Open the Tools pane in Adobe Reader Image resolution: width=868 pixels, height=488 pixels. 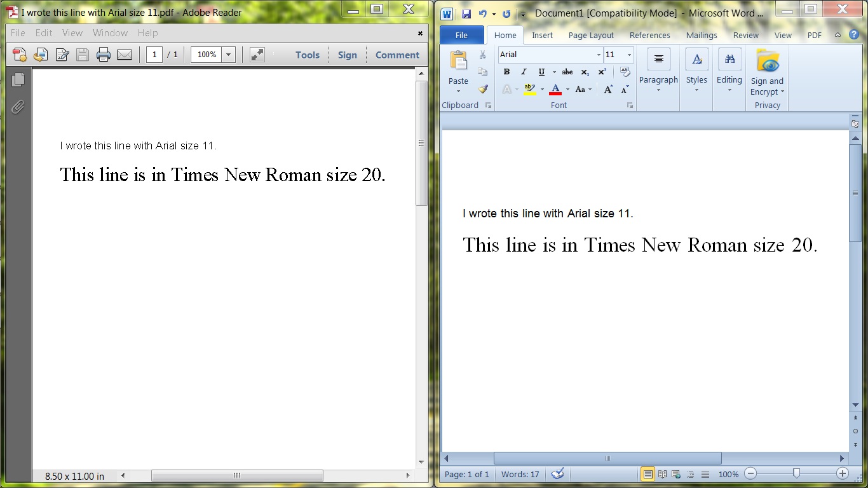coord(308,55)
